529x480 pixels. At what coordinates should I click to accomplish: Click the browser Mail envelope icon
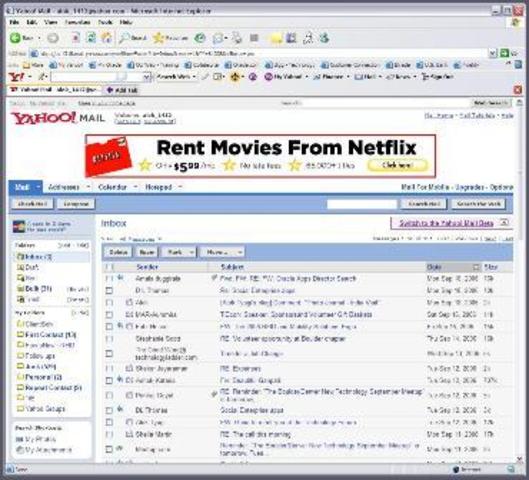(218, 38)
